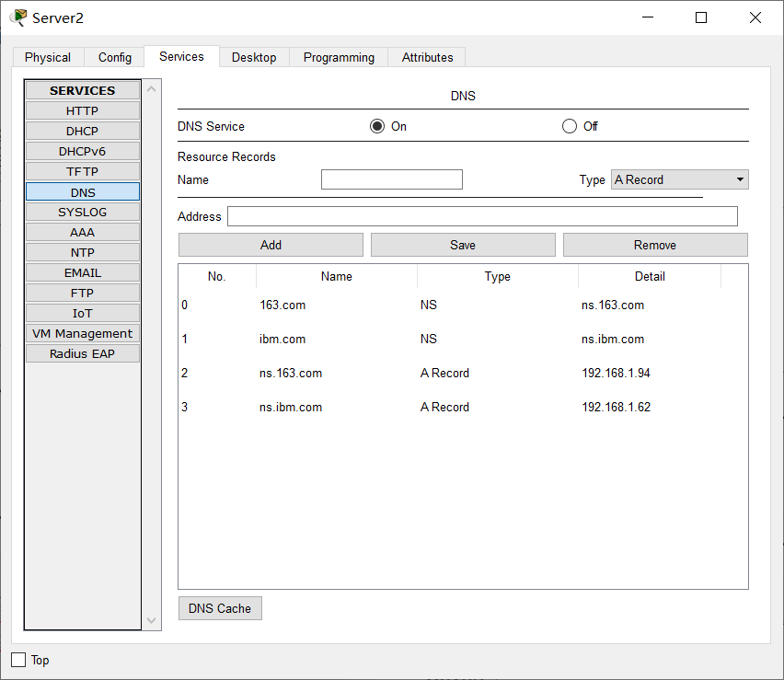Switch to the Physical tab
The width and height of the screenshot is (784, 680).
pos(48,57)
